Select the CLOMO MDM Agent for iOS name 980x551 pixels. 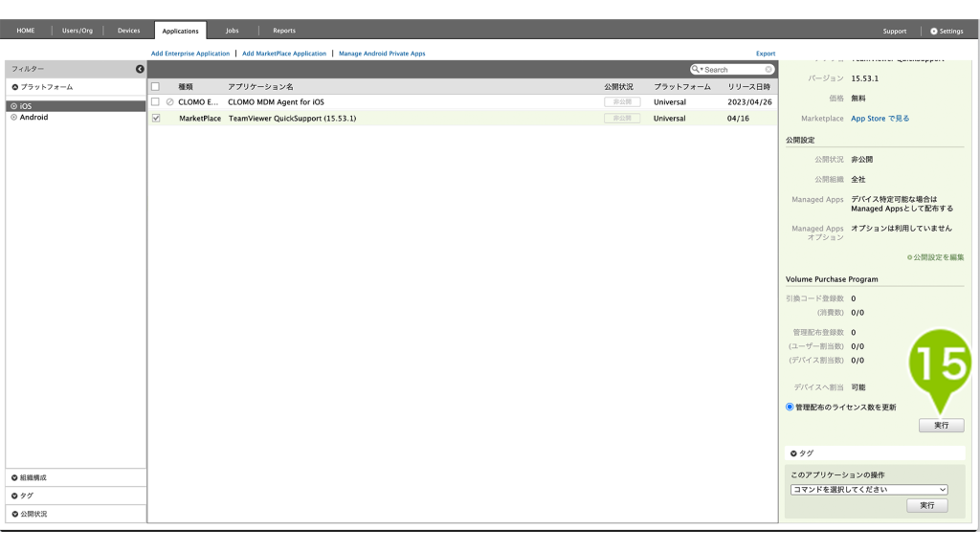[x=276, y=101]
